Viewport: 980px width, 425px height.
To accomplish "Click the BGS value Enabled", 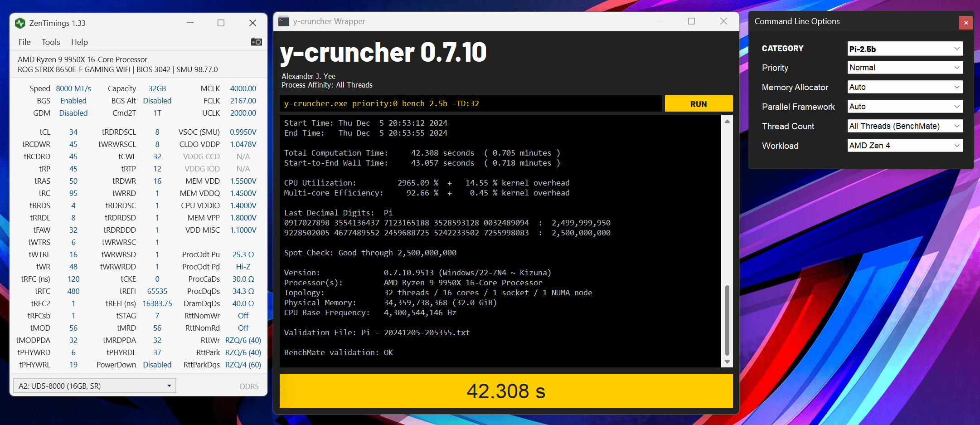I will coord(73,101).
